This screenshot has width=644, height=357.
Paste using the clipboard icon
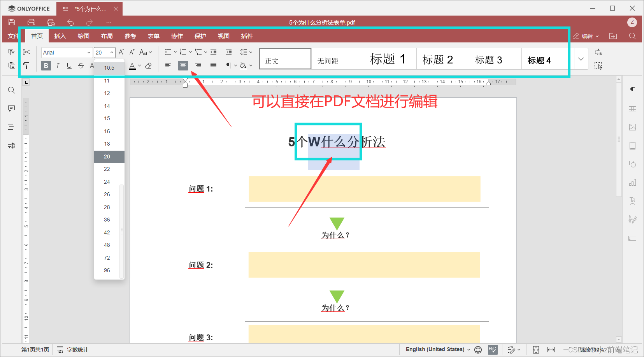click(12, 65)
